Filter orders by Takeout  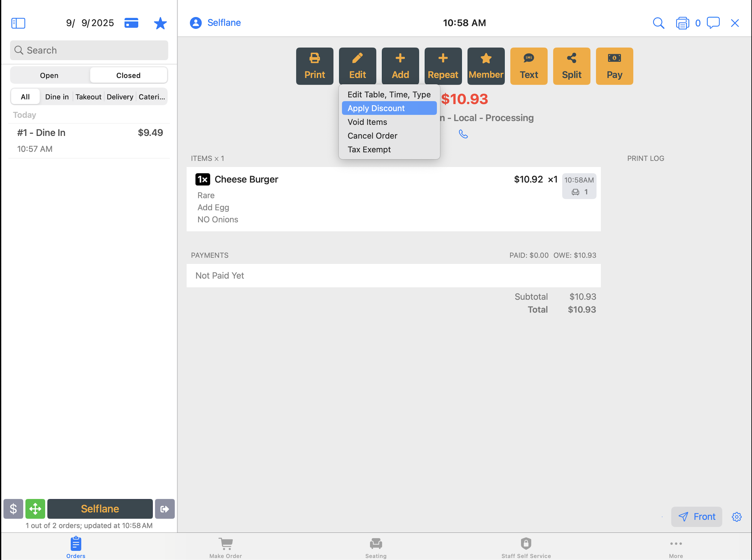click(88, 97)
